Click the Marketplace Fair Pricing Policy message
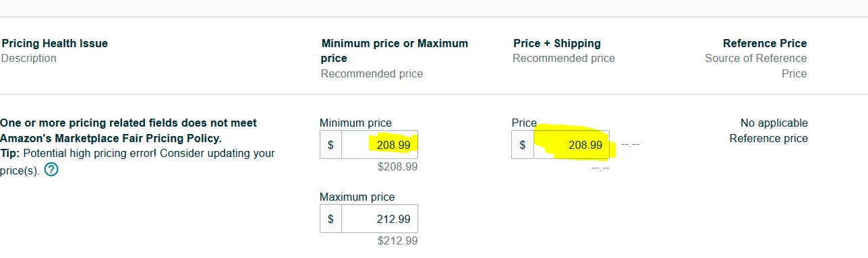 pos(128,131)
